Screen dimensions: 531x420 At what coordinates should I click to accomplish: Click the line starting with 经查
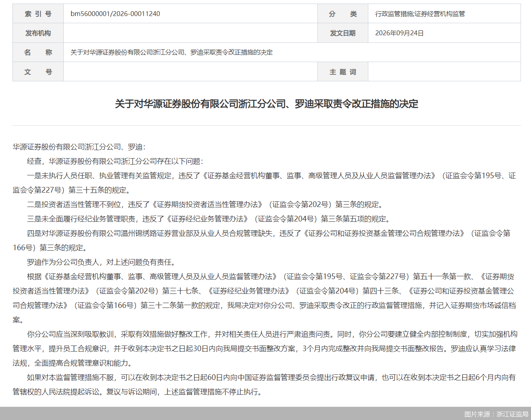click(x=115, y=161)
